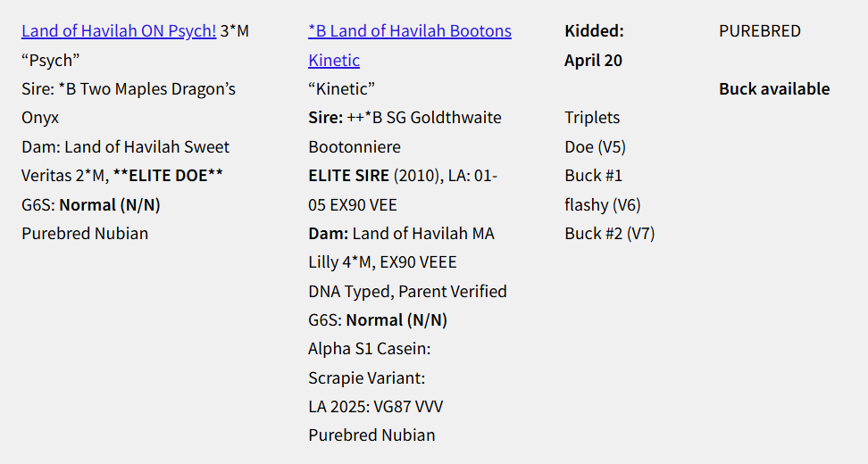868x464 pixels.
Task: Open the *B Land of Havilah Bootons Kinetic link
Action: tap(410, 31)
